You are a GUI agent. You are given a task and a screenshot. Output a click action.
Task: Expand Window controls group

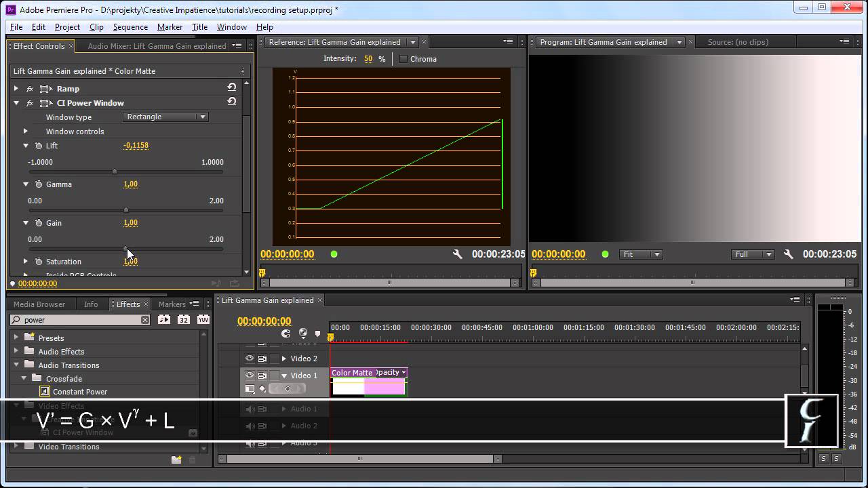click(x=26, y=131)
